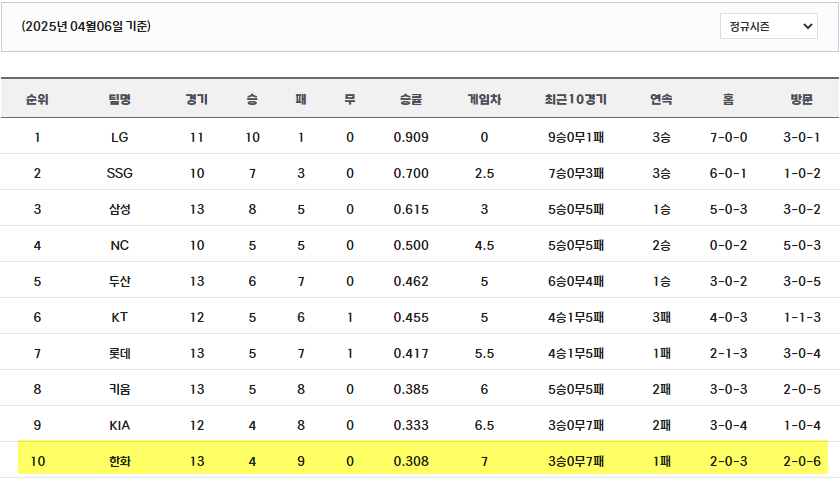
Task: Select the highlighted 한화 team name
Action: (119, 461)
